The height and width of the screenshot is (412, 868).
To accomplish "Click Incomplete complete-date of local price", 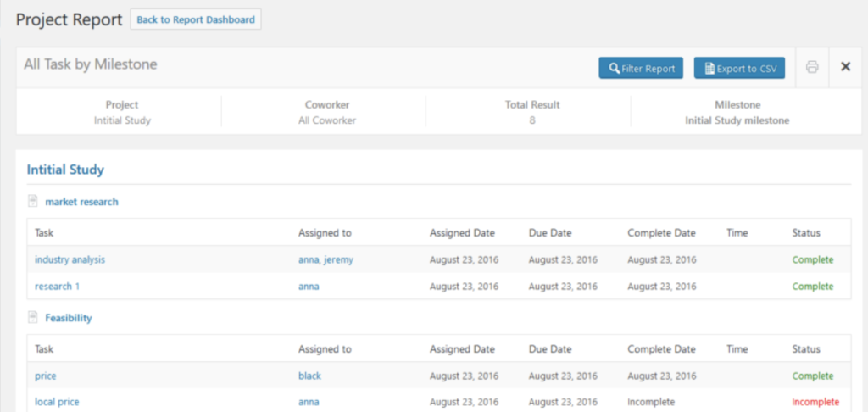I will pos(651,402).
